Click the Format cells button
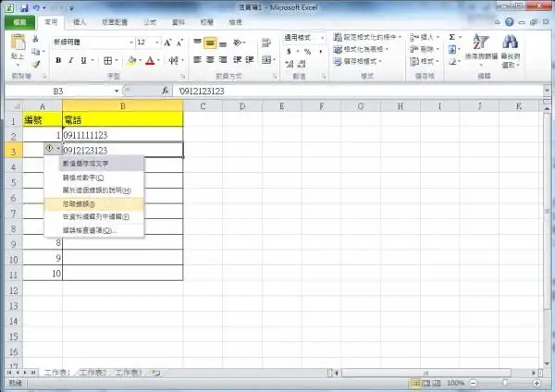Viewport: 555px width, 392px height. click(424, 61)
